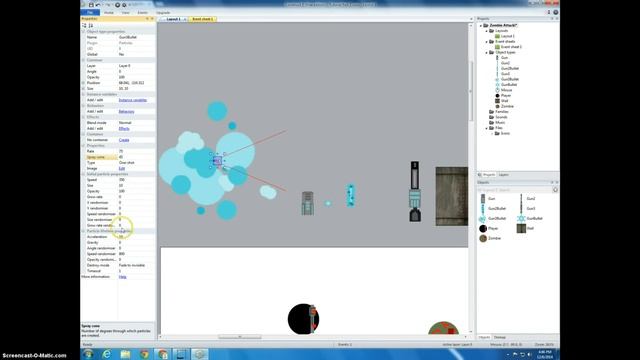
Task: Select Wall in project tree Object types
Action: pos(502,101)
